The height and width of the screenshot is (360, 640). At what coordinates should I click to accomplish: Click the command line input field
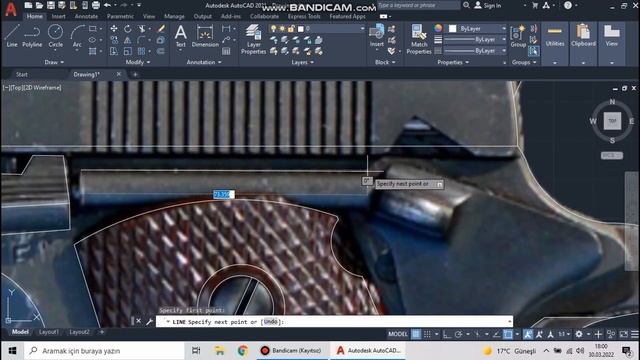pyautogui.click(x=334, y=322)
